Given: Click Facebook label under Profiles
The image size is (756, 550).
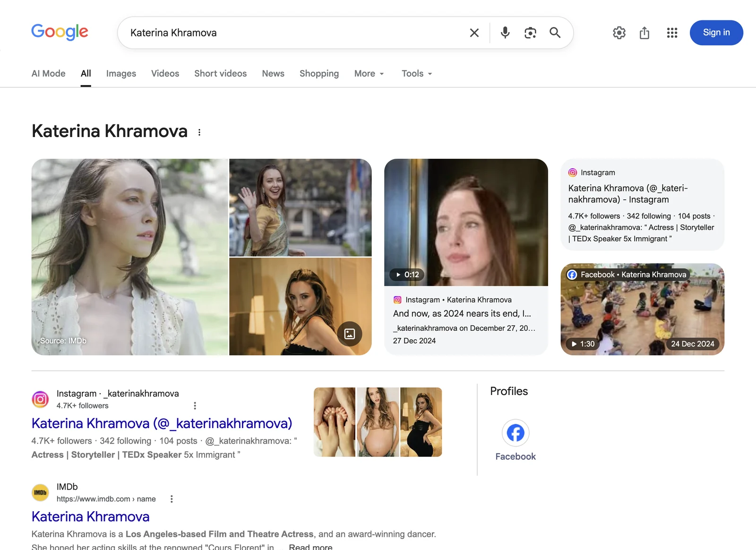Looking at the screenshot, I should [x=515, y=456].
